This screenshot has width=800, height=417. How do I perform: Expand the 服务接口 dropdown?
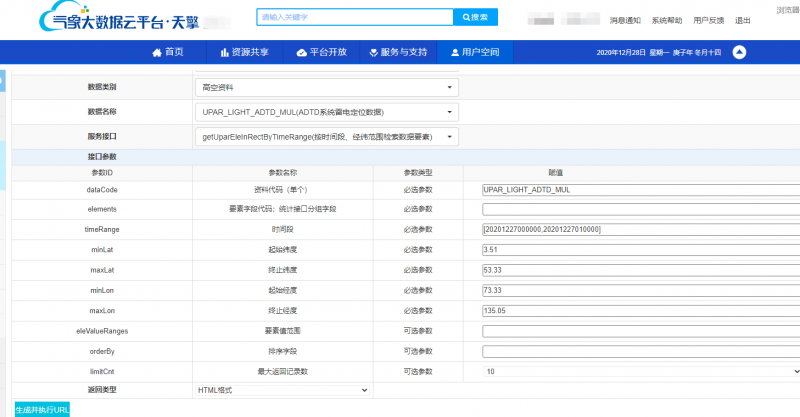326,137
